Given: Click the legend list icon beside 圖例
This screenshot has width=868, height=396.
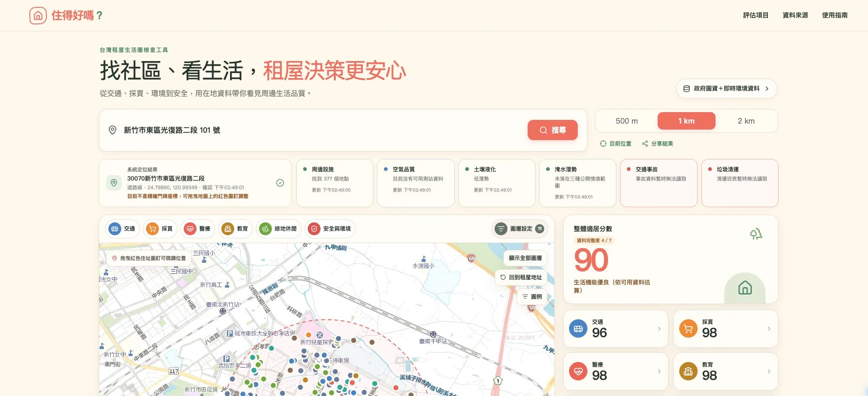Looking at the screenshot, I should click(525, 297).
